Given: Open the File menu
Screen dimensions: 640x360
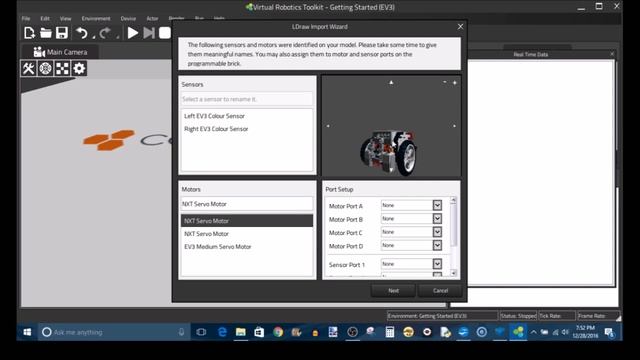Looking at the screenshot, I should tap(26, 18).
